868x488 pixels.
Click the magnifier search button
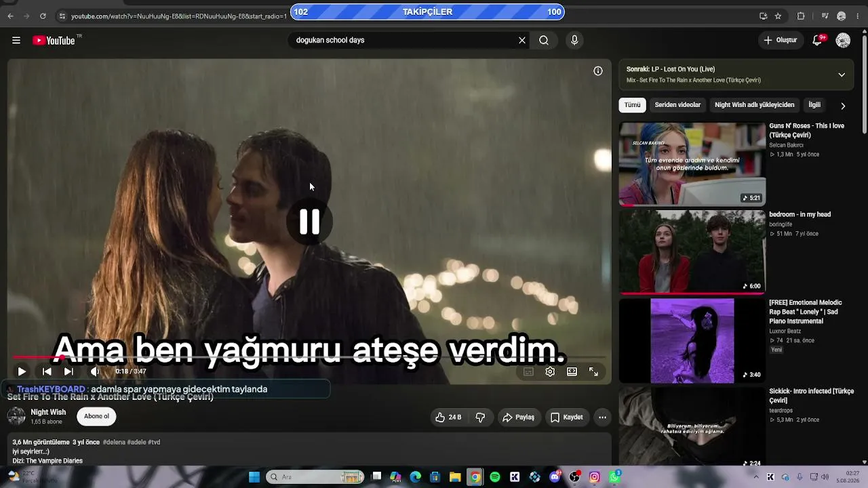[x=544, y=41]
